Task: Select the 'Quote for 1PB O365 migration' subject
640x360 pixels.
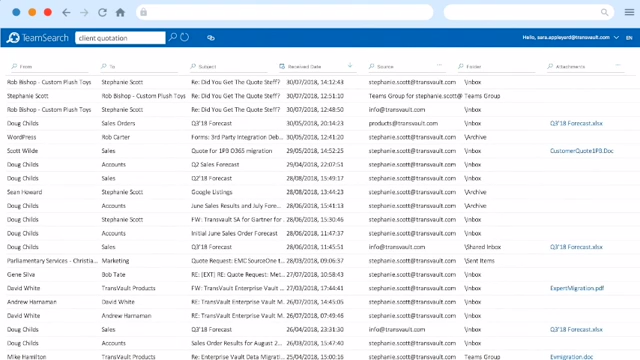Action: click(231, 151)
